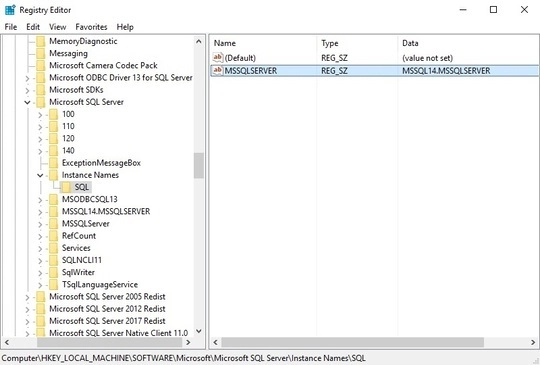The image size is (540, 365).
Task: Click the tree pane down scroll arrow
Action: click(x=199, y=331)
